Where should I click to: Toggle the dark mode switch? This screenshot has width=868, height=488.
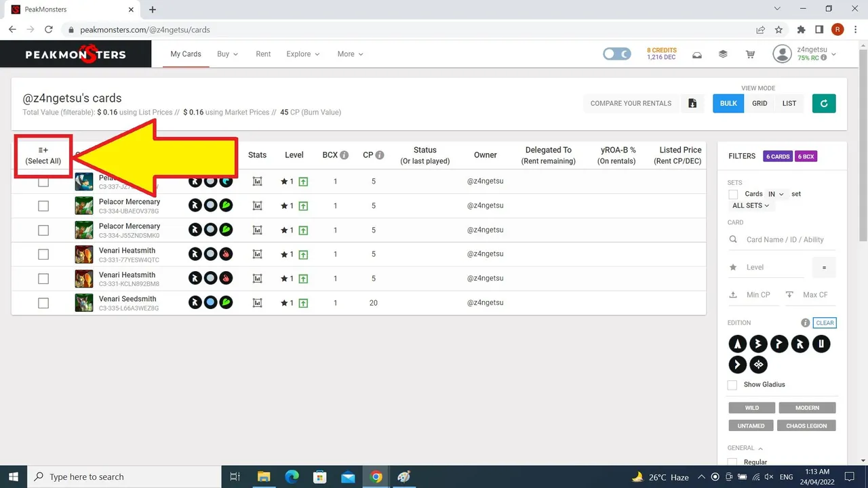point(617,54)
